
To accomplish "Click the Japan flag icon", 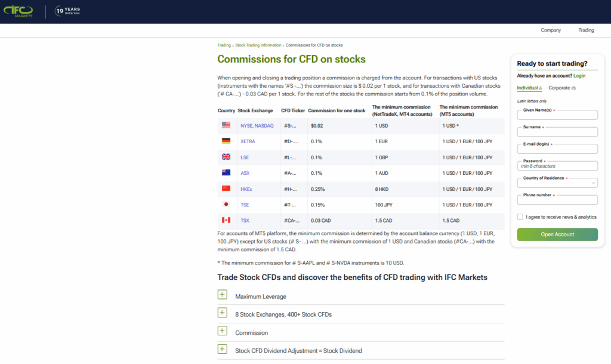I will pos(226,204).
